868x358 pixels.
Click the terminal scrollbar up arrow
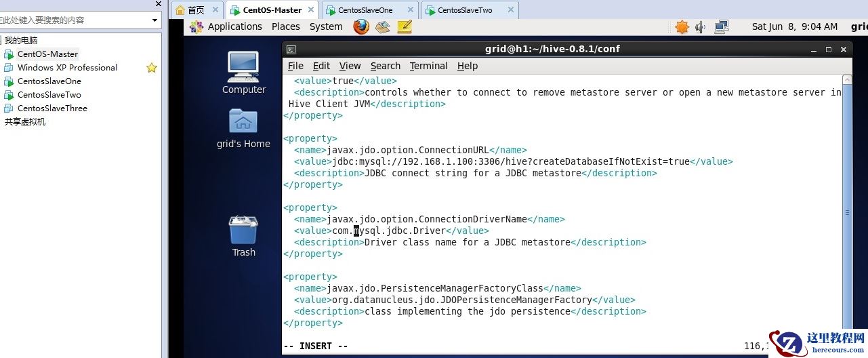[x=847, y=79]
